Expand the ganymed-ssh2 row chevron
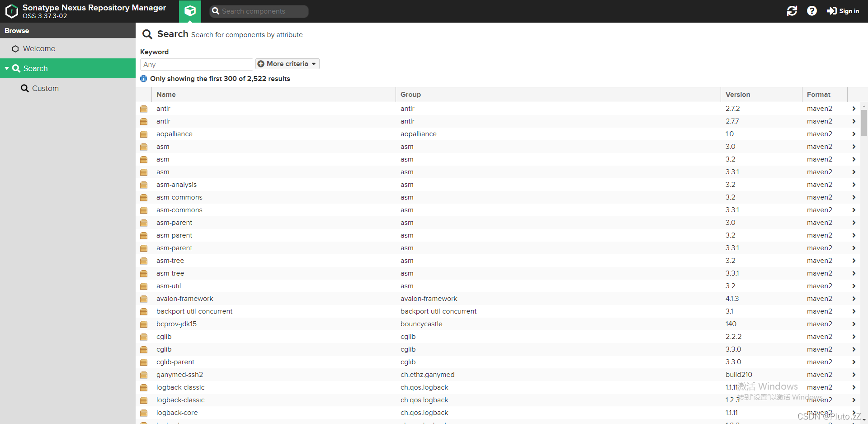Image resolution: width=868 pixels, height=424 pixels. point(854,375)
